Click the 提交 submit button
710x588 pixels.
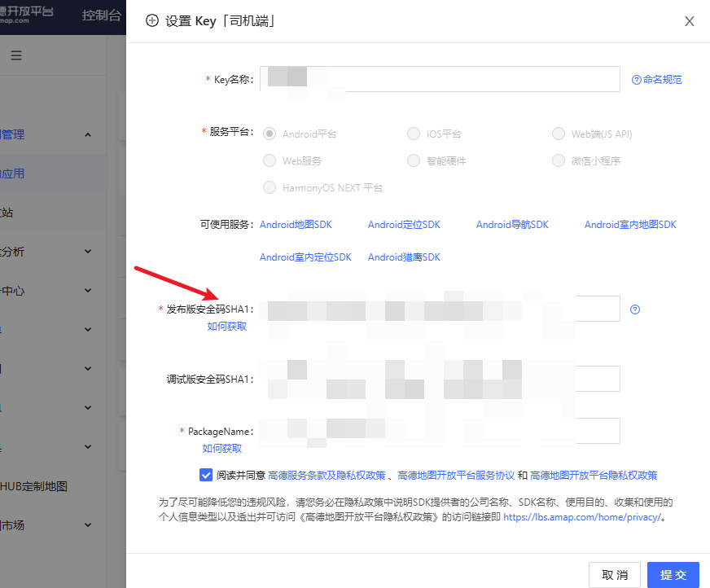click(673, 575)
